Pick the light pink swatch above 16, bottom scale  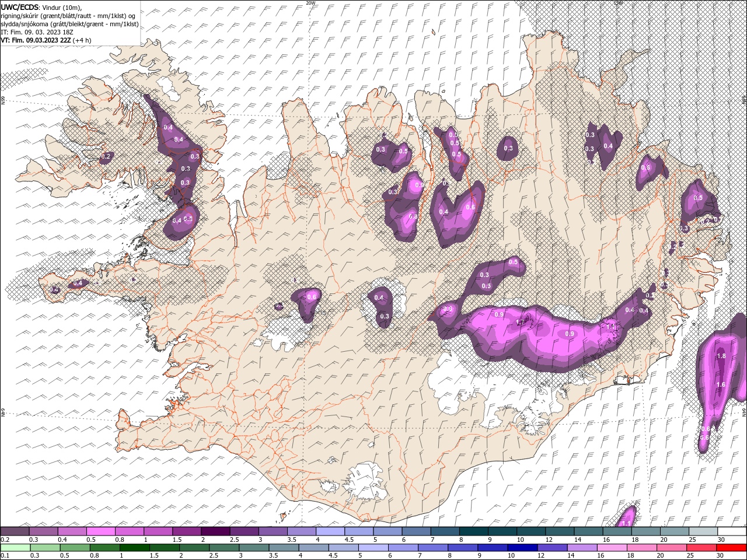click(x=612, y=548)
